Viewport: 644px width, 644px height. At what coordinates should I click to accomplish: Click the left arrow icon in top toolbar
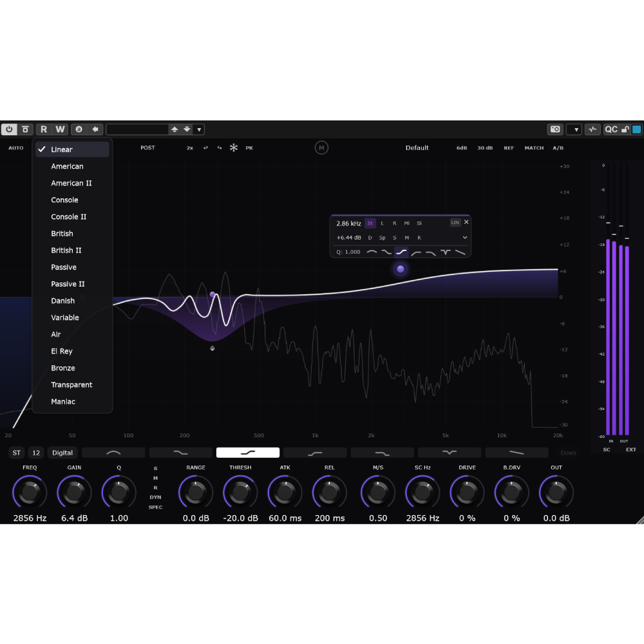pyautogui.click(x=95, y=129)
